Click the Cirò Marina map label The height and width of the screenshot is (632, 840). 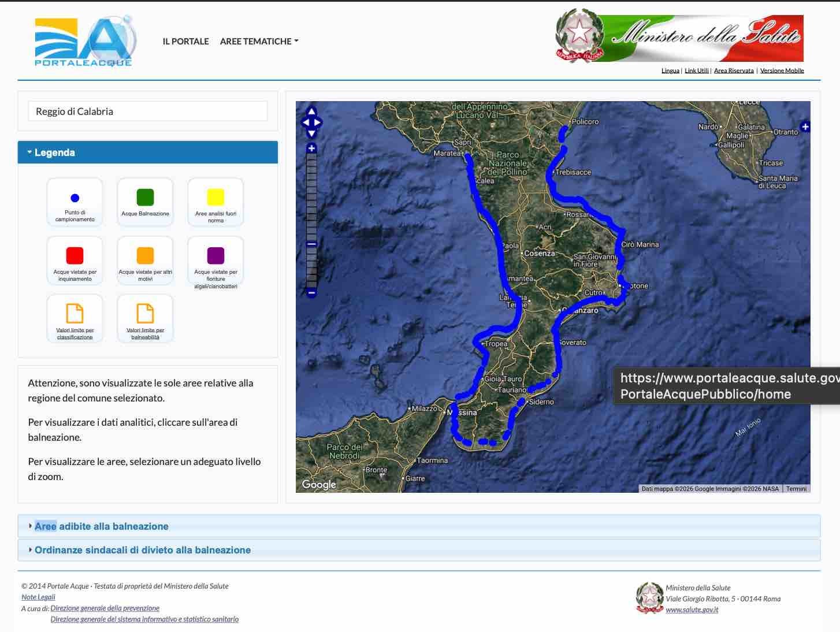(x=640, y=244)
